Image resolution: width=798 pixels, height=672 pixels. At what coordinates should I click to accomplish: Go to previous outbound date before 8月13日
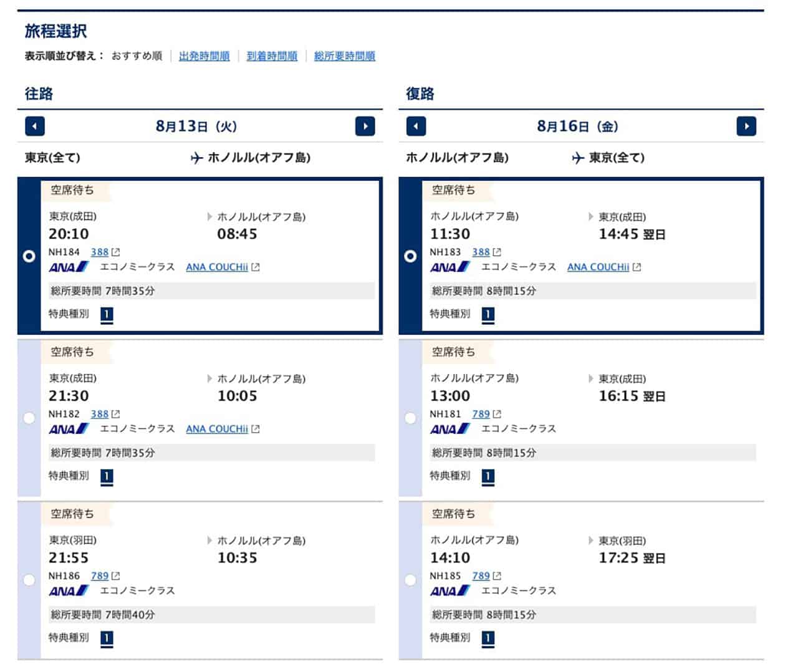(35, 127)
